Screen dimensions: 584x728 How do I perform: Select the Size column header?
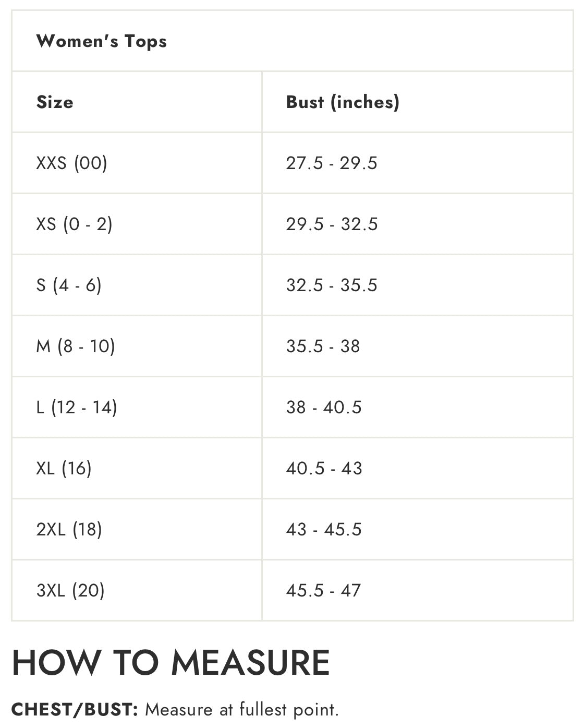tap(55, 102)
